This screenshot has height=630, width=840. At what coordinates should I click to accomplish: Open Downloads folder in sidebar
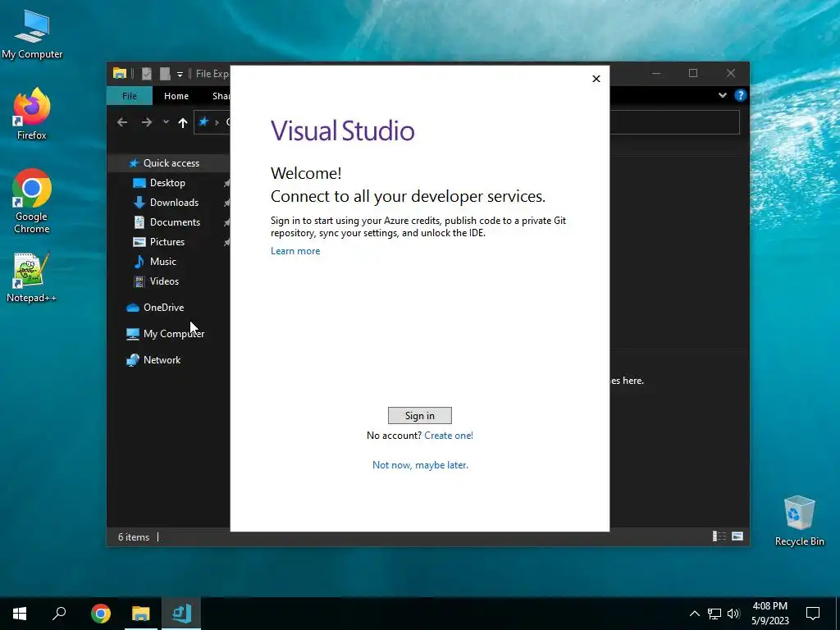tap(174, 203)
